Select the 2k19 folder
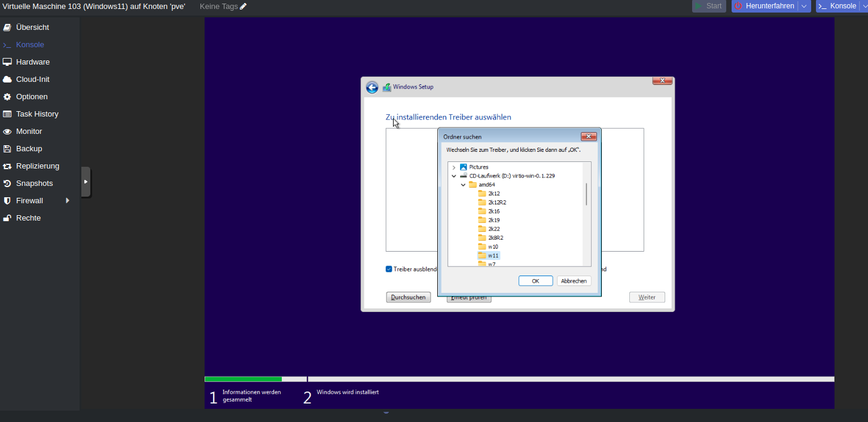Screen dimensions: 868x422 [489, 220]
